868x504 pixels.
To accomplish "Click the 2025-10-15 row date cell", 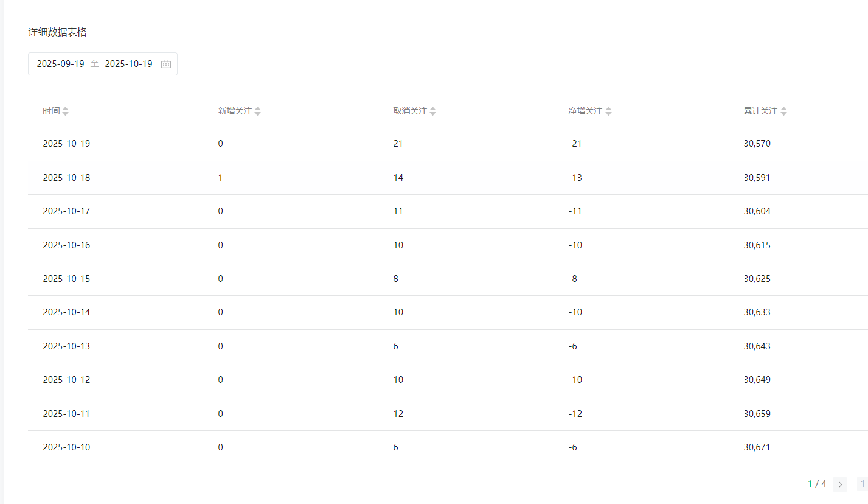I will point(66,279).
